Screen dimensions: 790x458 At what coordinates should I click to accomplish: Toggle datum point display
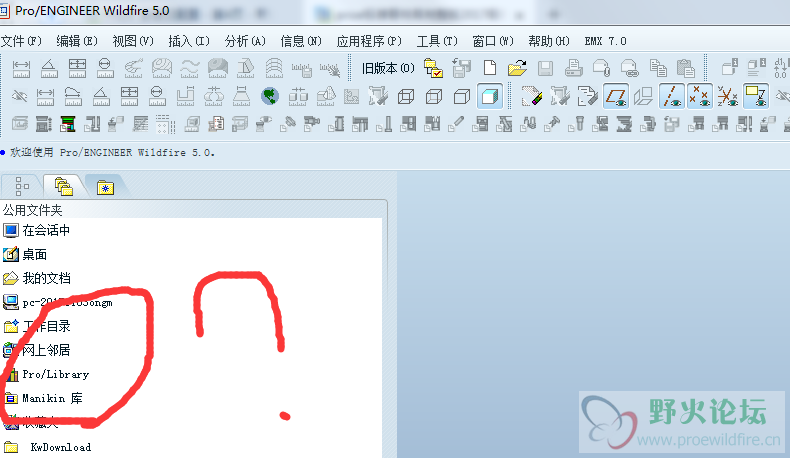coord(699,96)
